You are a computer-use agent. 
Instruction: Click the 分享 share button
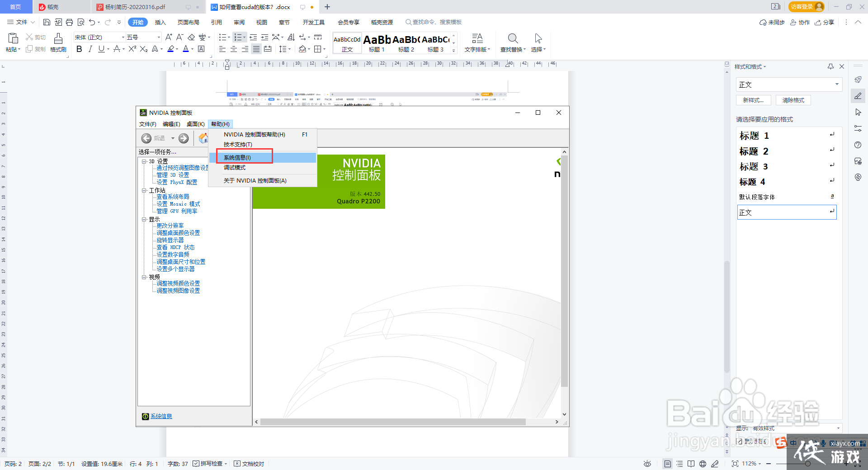point(824,22)
